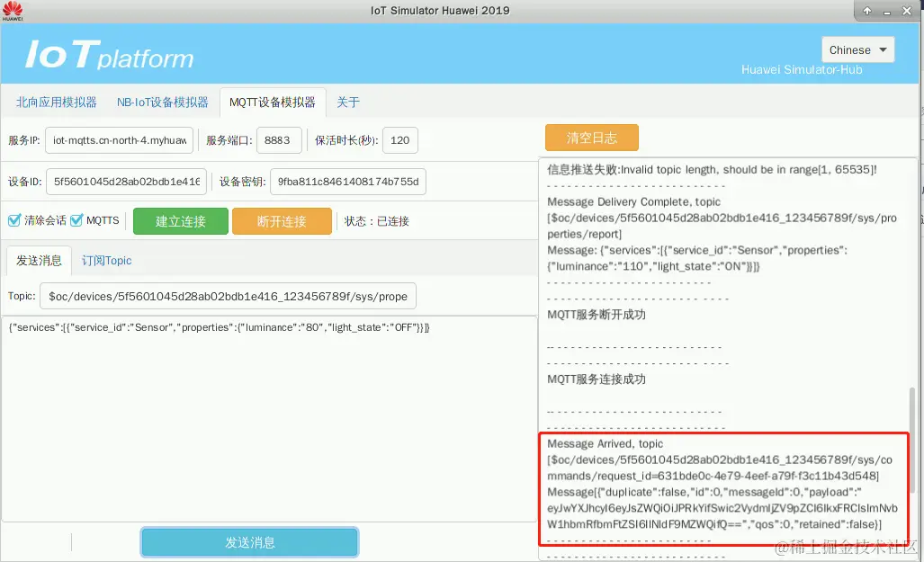Toggle the 清除会话 checkbox
This screenshot has height=562, width=924.
[x=14, y=220]
